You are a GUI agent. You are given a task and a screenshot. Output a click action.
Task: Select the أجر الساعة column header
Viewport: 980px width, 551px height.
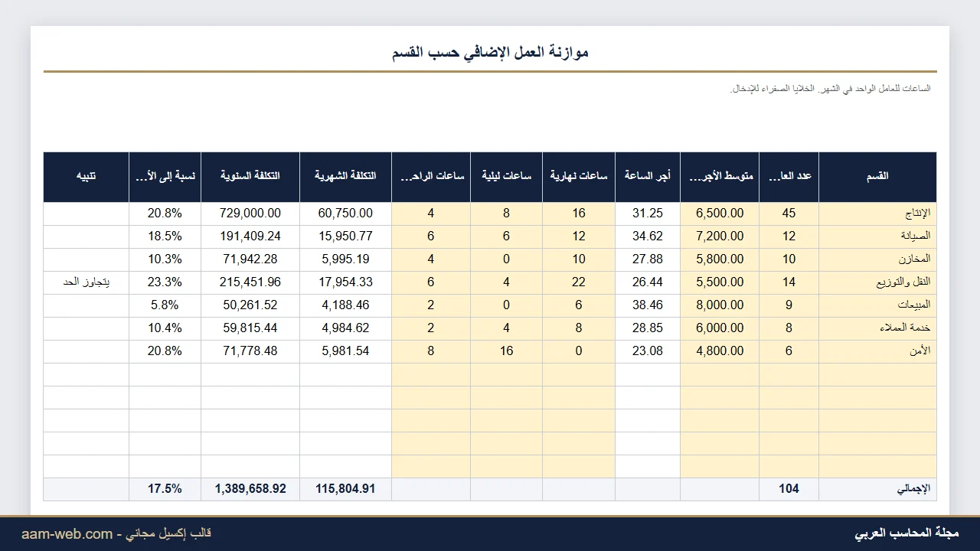pyautogui.click(x=648, y=177)
